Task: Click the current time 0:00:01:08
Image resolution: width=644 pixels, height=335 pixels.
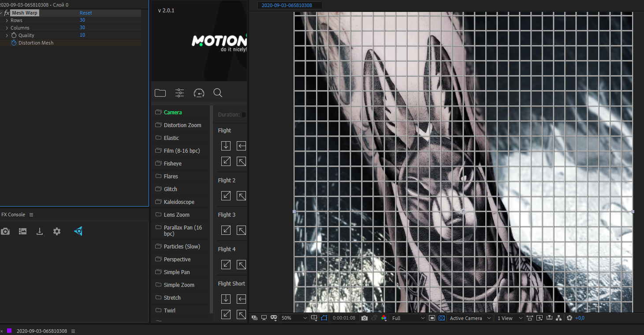Action: (344, 318)
